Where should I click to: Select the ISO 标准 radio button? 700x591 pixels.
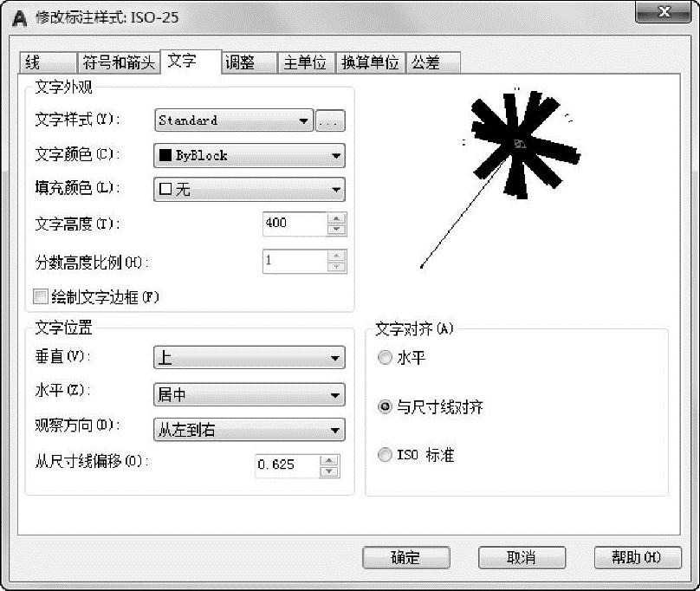pyautogui.click(x=385, y=455)
